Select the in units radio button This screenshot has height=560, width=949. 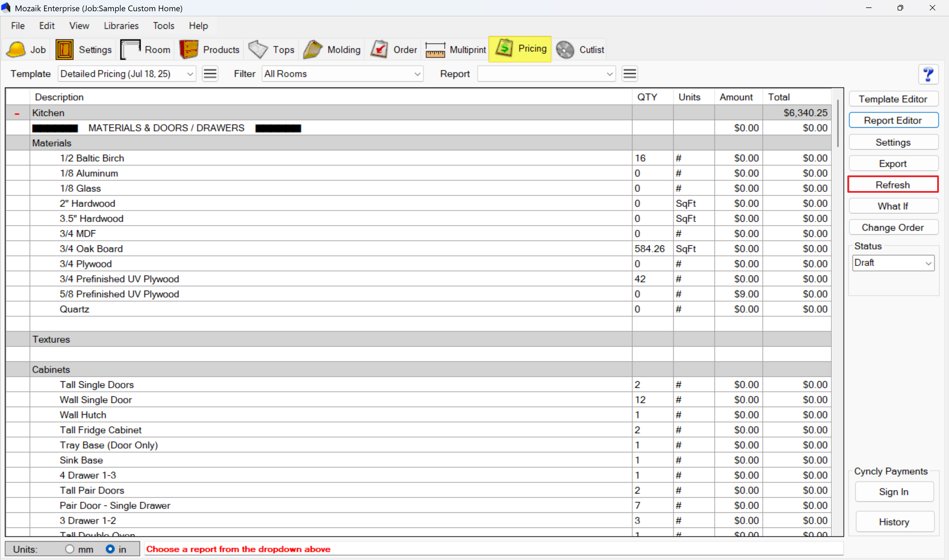110,549
